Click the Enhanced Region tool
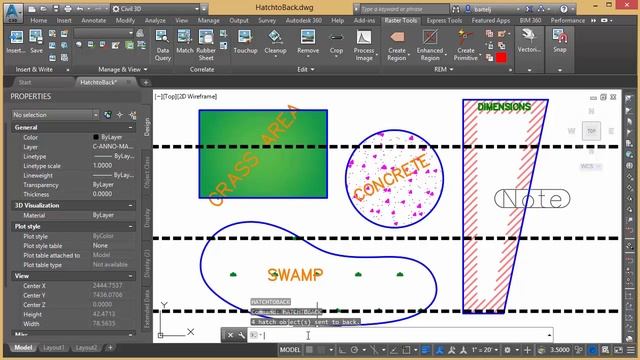 [430, 45]
